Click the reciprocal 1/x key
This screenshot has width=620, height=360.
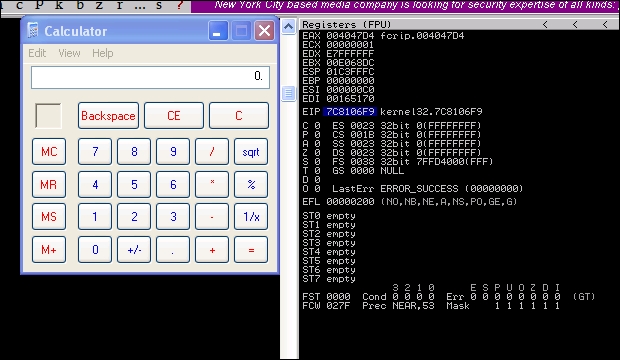251,217
